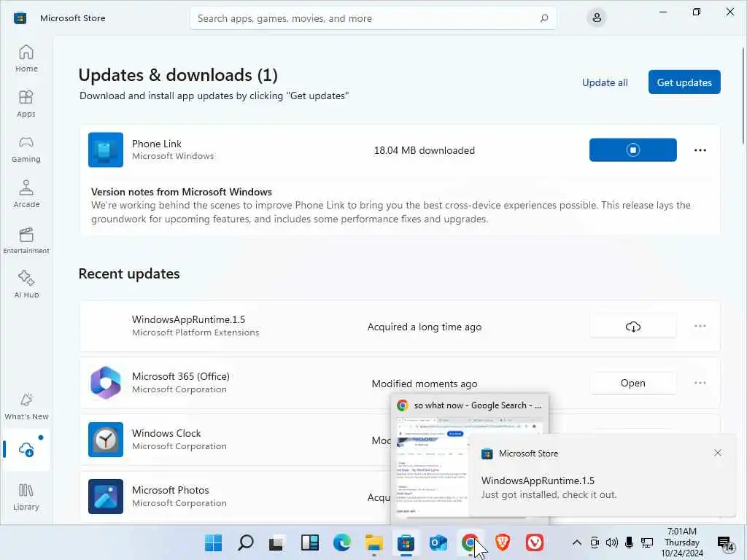
Task: Open the notification center with 14 badge
Action: pos(726,542)
